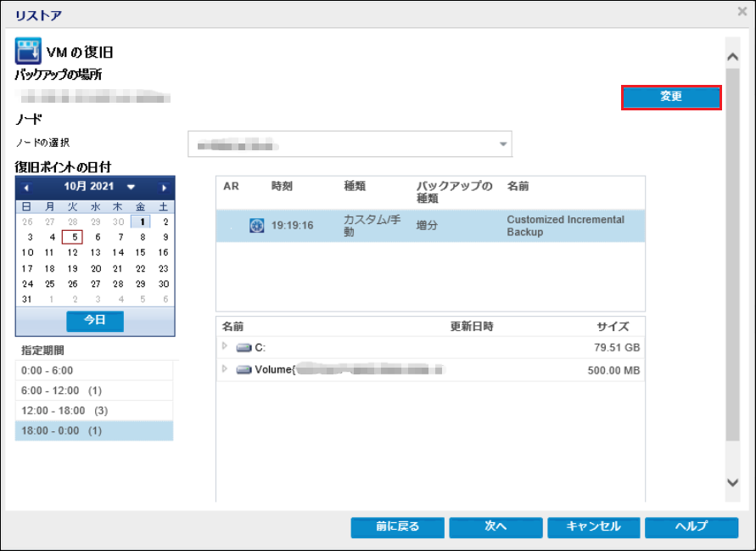756x551 pixels.
Task: Click the 変更 button
Action: (x=671, y=98)
